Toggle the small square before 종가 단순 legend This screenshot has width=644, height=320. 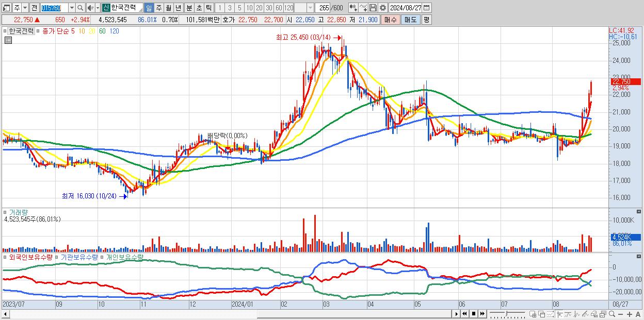pyautogui.click(x=39, y=31)
